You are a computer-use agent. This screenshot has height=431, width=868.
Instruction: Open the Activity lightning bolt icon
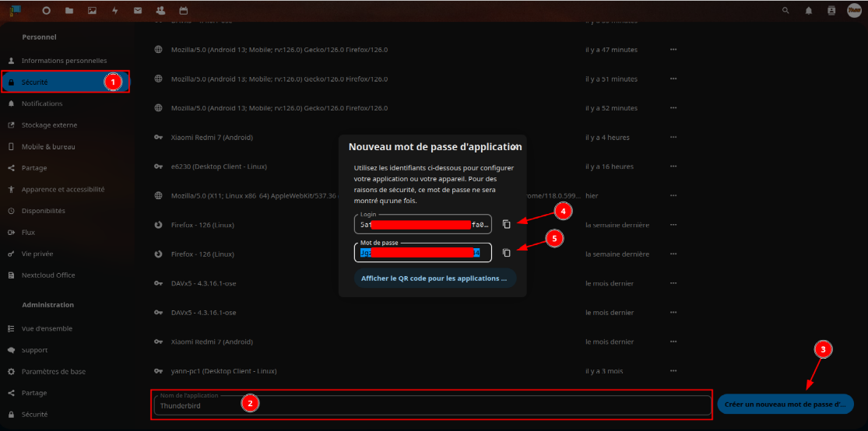pyautogui.click(x=115, y=11)
